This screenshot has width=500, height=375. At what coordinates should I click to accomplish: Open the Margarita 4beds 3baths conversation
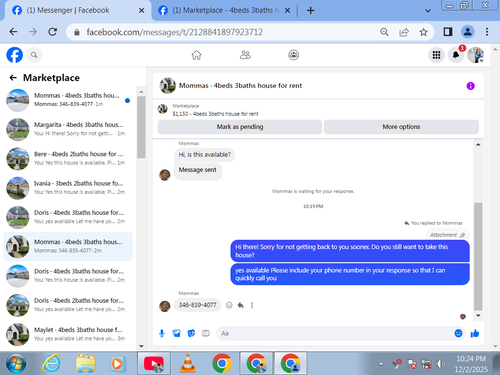(68, 129)
